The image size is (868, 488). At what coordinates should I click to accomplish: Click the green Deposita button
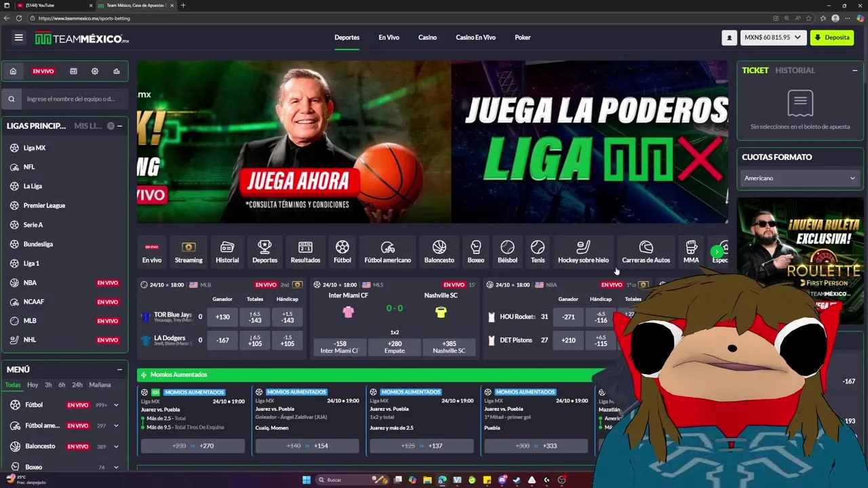tap(832, 38)
